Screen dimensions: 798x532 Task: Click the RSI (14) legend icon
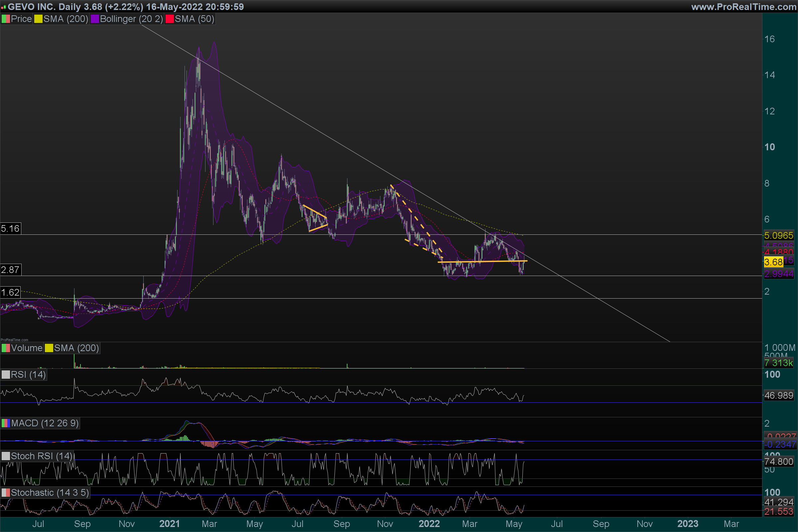click(x=6, y=375)
